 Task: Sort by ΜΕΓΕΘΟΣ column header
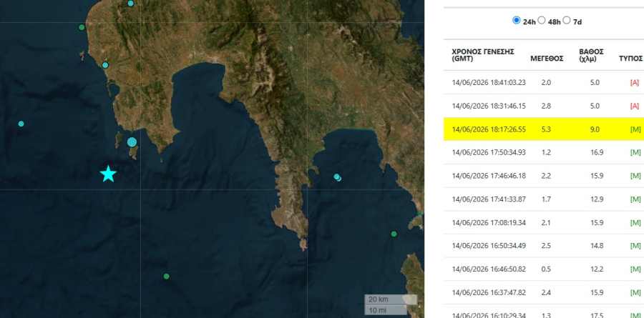[x=547, y=59]
